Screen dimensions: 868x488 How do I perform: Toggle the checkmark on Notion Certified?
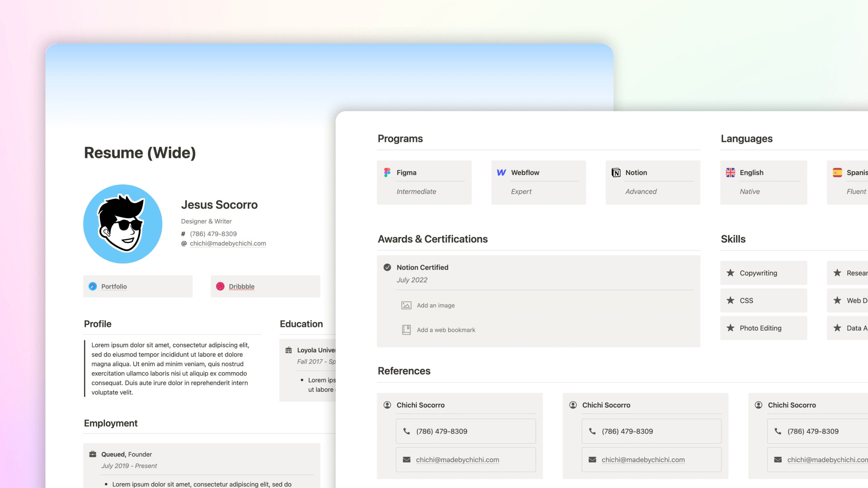[x=388, y=267]
